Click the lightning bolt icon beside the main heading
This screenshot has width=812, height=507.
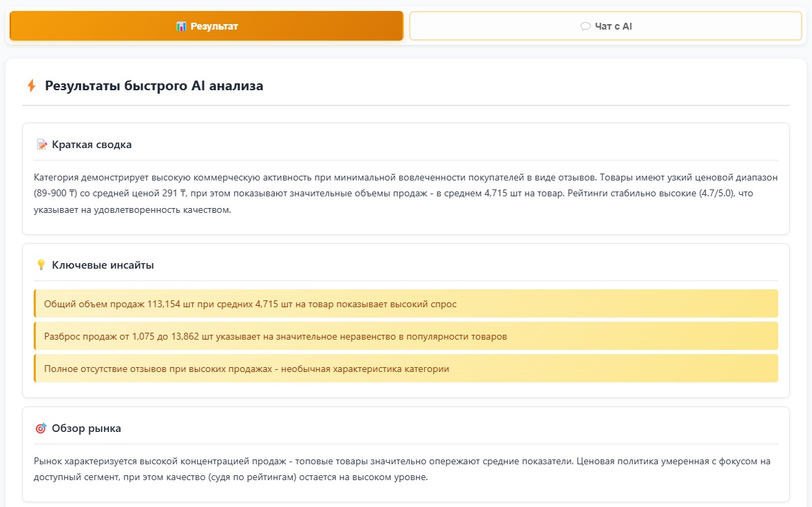(31, 86)
